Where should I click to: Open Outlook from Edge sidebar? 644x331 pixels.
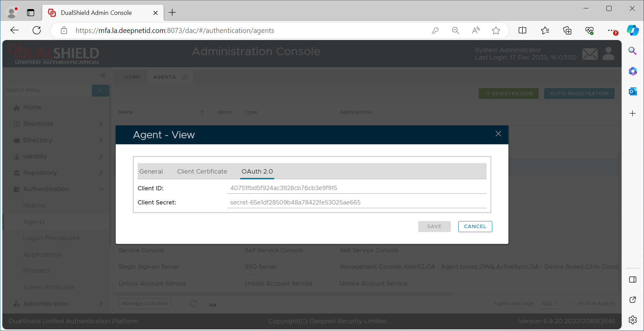(633, 91)
